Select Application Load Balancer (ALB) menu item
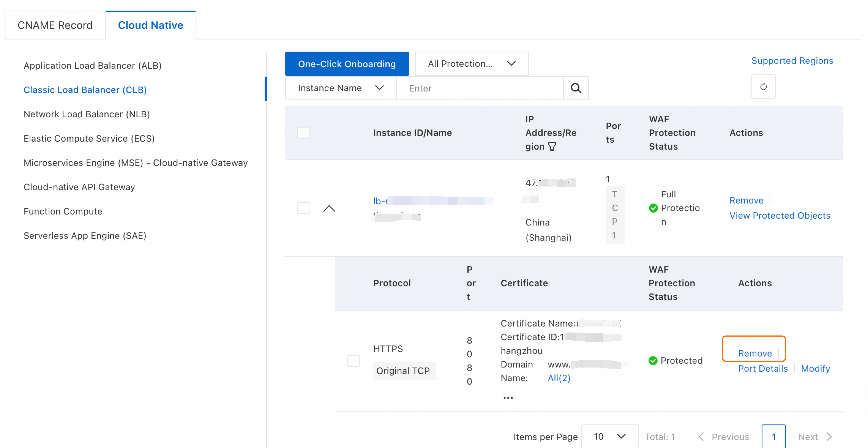Screen dimensions: 868x448 coord(92,65)
